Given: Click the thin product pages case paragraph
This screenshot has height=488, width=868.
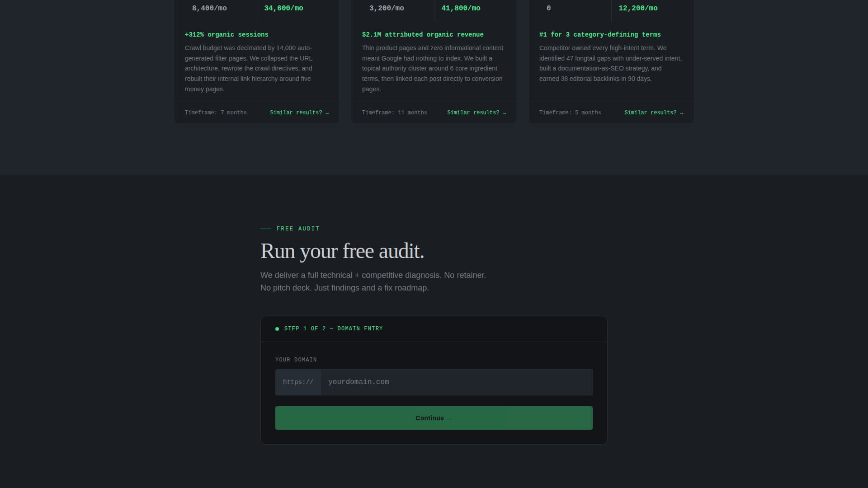Looking at the screenshot, I should pyautogui.click(x=433, y=68).
